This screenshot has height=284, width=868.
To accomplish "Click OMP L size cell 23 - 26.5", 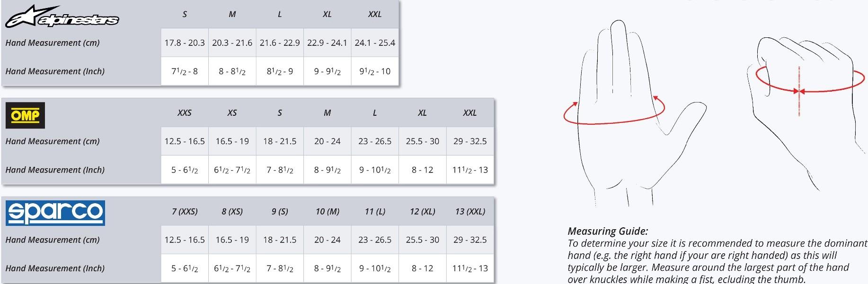I will (x=375, y=141).
